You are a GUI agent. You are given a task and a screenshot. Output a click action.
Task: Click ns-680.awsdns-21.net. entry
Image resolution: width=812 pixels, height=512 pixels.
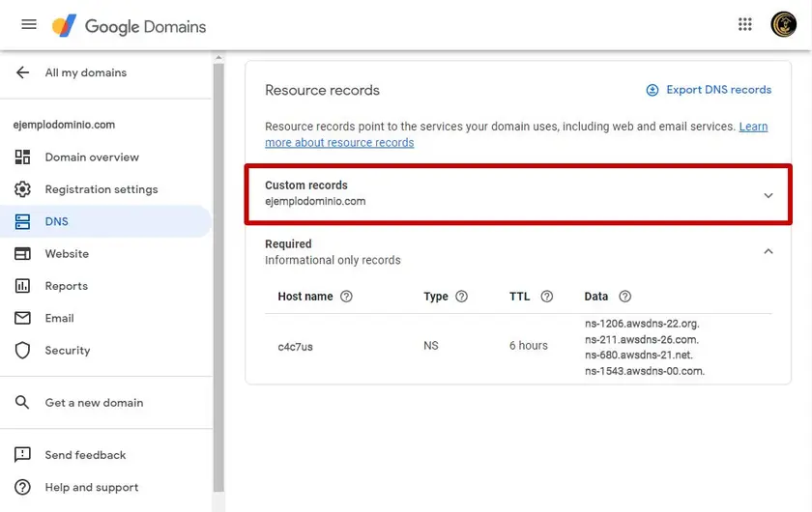tap(639, 356)
